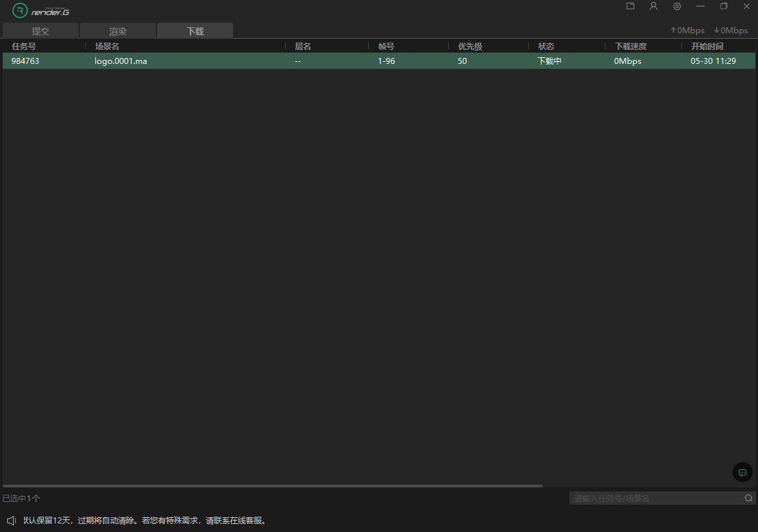Switch to the 渲染 tab

point(118,31)
